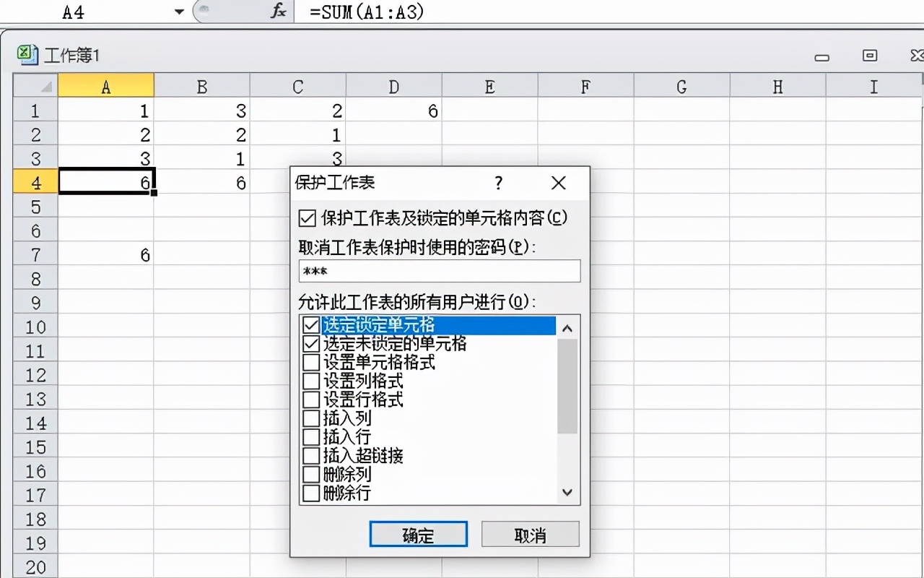Image resolution: width=924 pixels, height=578 pixels.
Task: Click the Excel workbook icon beside 工作簿1
Action: 27,54
